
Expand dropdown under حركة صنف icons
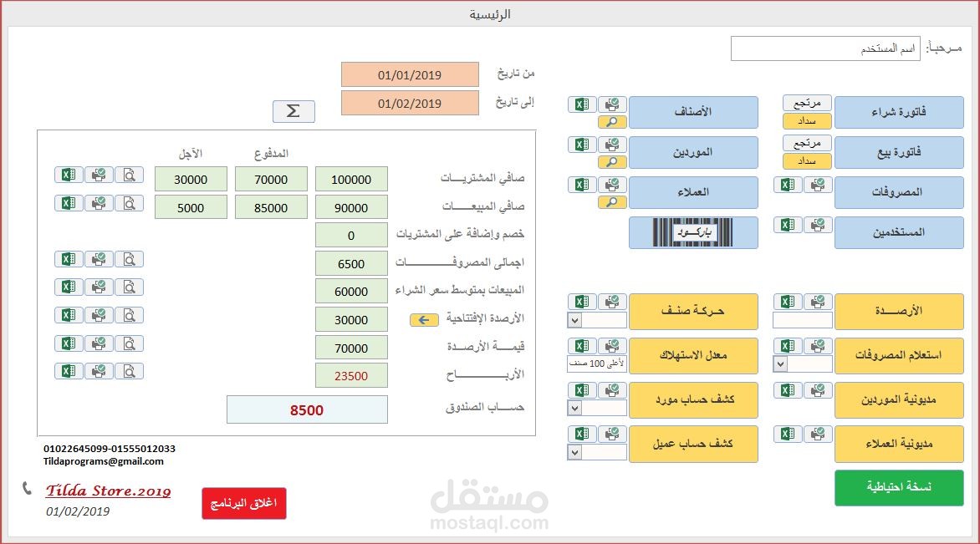575,320
